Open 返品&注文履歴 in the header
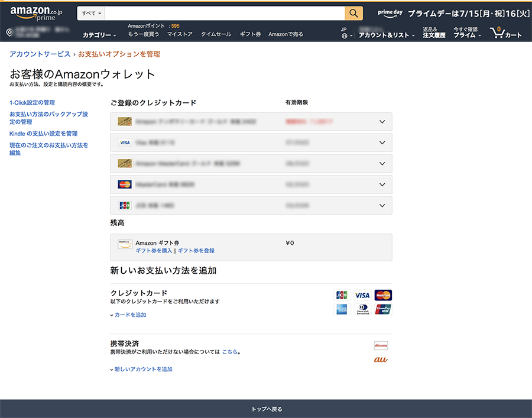 434,33
